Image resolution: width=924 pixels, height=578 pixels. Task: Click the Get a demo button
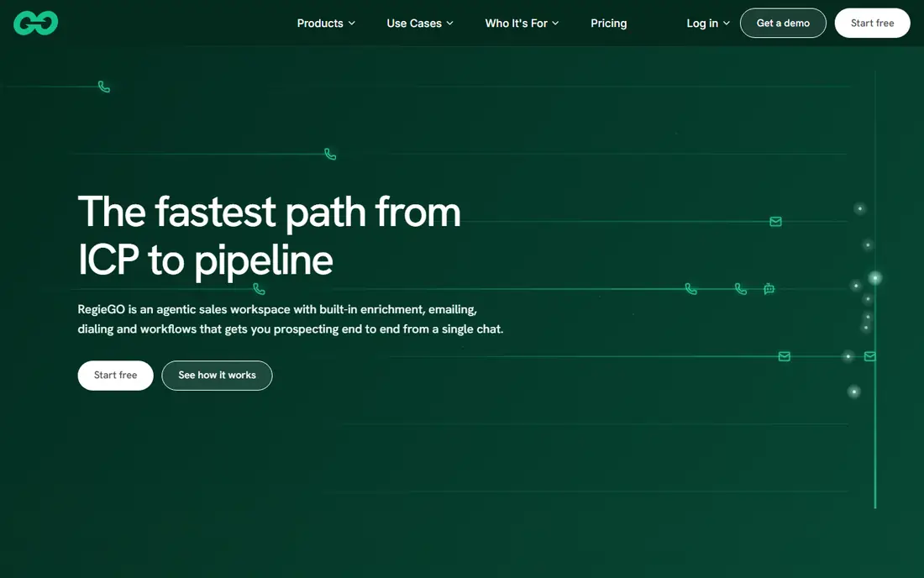pos(783,23)
